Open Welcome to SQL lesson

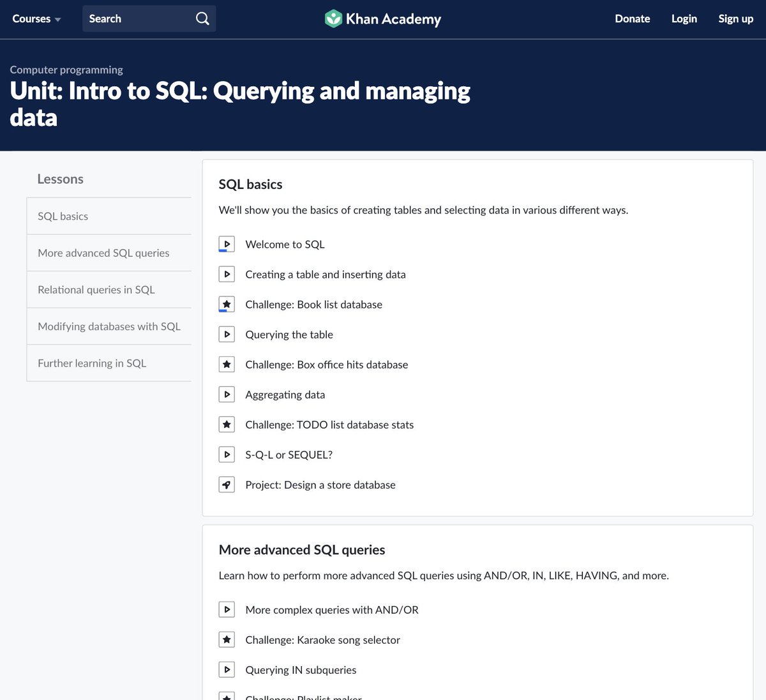[x=285, y=244]
